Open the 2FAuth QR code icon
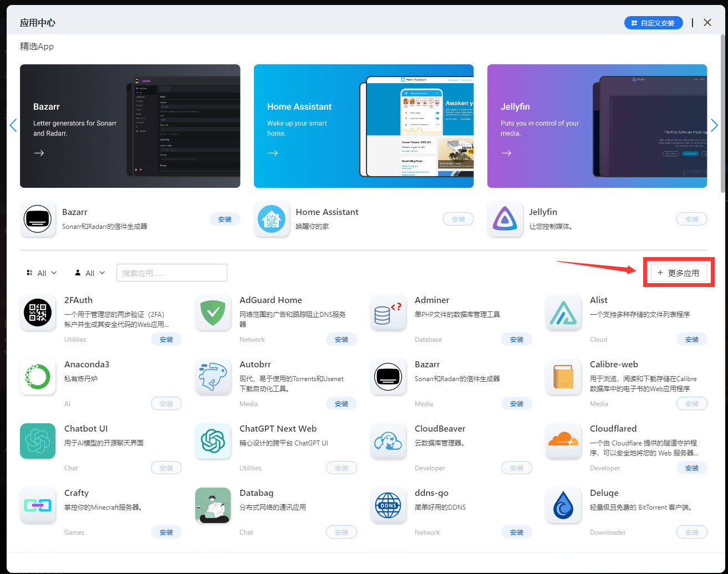The image size is (728, 574). (x=38, y=312)
